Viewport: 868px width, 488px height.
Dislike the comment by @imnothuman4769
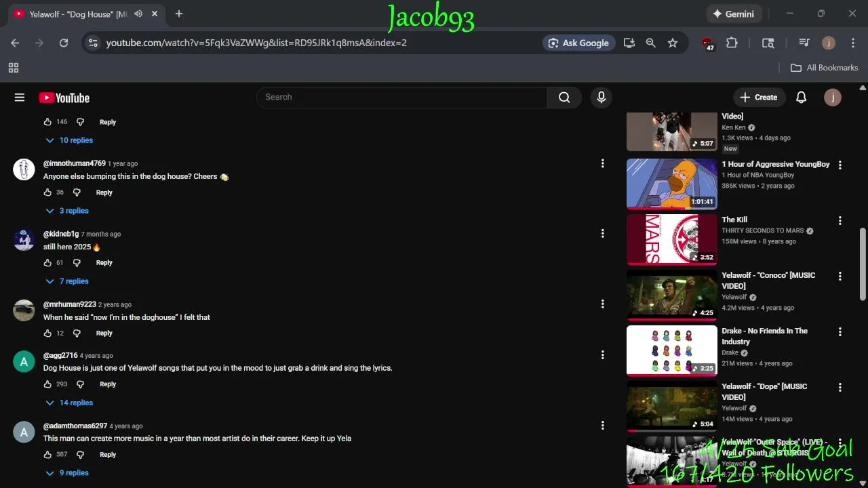coord(77,192)
